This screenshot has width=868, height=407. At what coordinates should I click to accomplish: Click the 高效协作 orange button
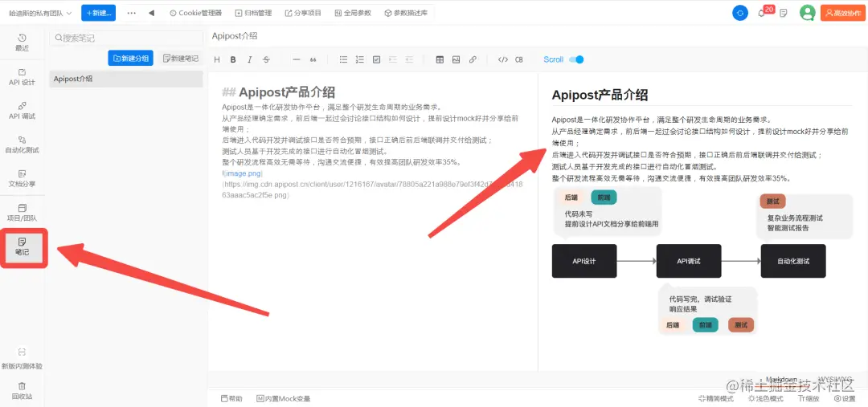(841, 13)
